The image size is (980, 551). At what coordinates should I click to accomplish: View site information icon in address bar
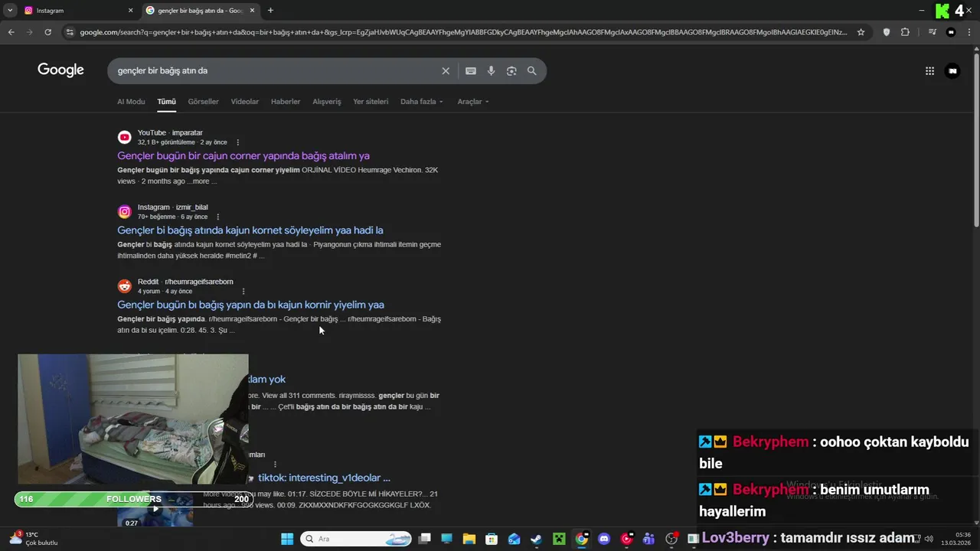[x=70, y=32]
